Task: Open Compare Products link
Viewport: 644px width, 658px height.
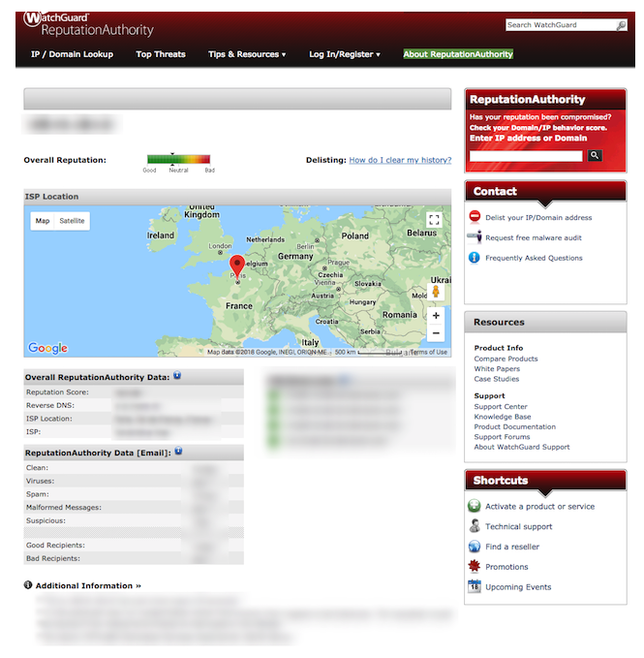Action: [506, 359]
